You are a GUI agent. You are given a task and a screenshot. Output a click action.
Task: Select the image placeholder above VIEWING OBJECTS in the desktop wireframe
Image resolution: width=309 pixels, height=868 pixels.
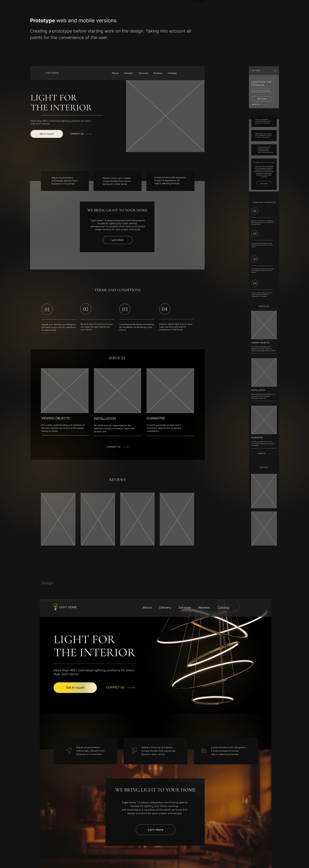pyautogui.click(x=65, y=390)
